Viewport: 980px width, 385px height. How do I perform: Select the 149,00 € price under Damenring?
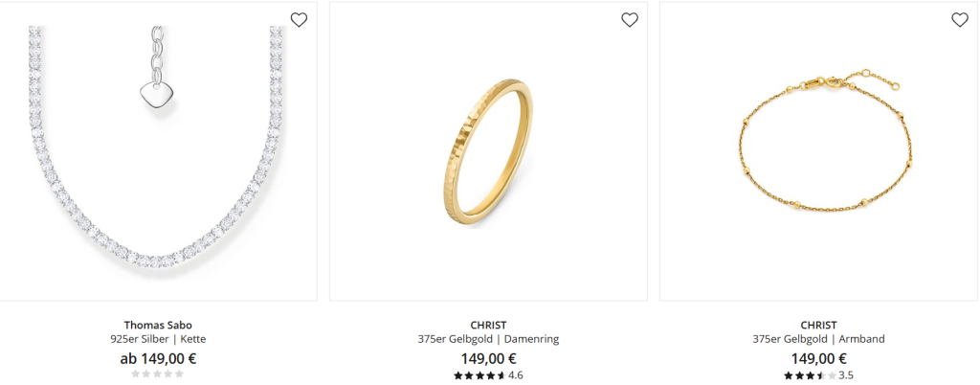488,359
